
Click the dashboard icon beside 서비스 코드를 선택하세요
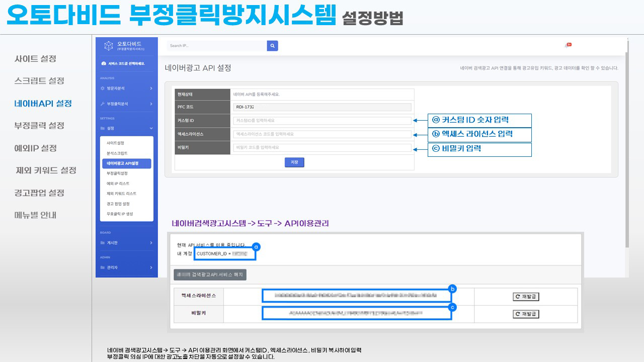pos(103,64)
